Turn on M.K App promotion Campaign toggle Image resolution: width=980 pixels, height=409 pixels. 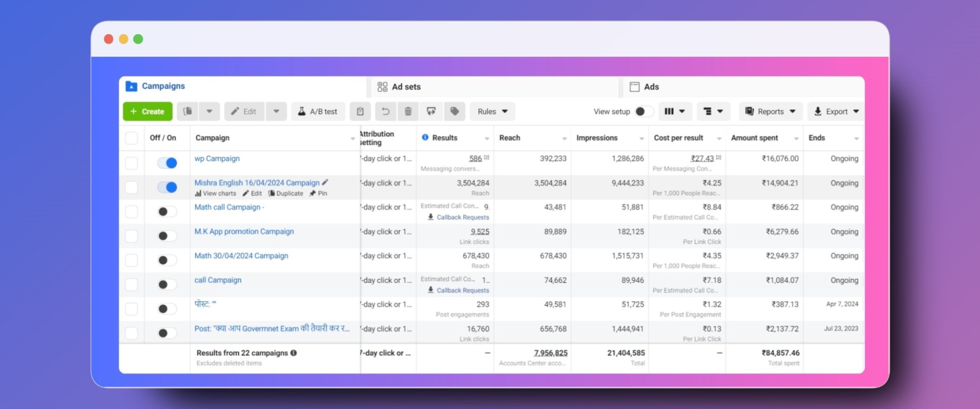(167, 236)
